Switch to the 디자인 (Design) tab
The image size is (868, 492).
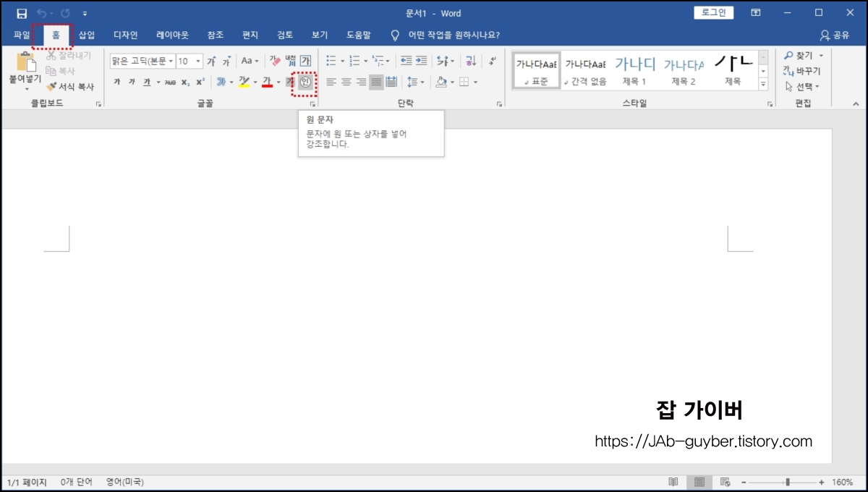125,35
